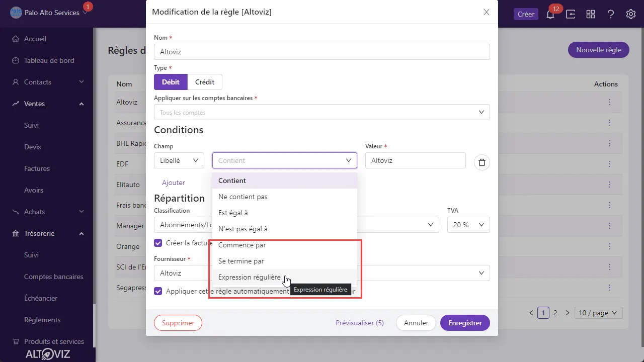Screen dimensions: 644x362
Task: Click the Prévisualiser (5) link
Action: tap(360, 323)
